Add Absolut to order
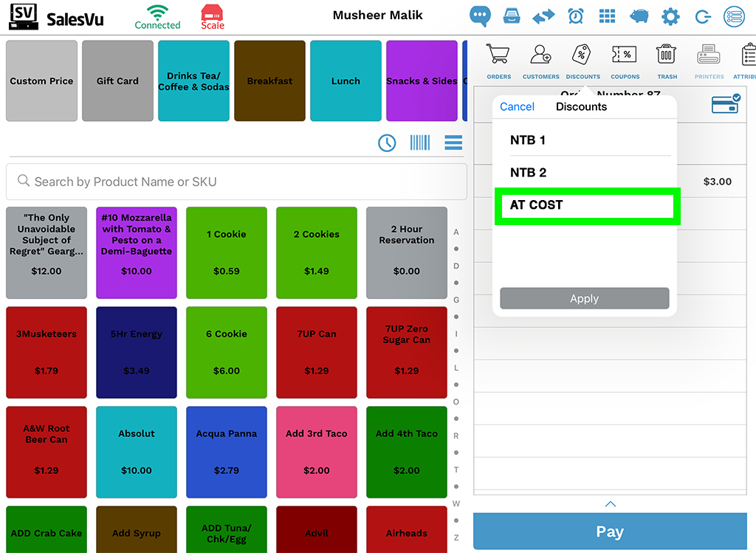Screen dimensions: 756x553 [x=137, y=453]
